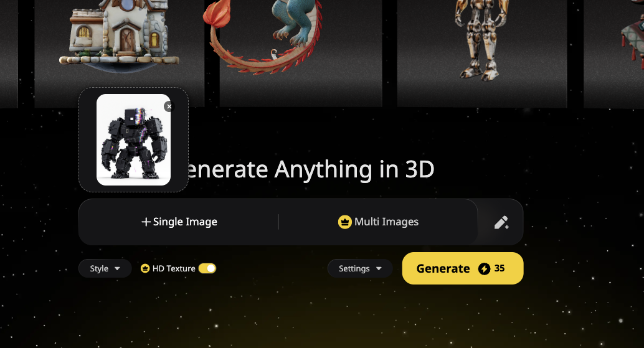Click the HD Texture label
The image size is (644, 348).
click(174, 268)
